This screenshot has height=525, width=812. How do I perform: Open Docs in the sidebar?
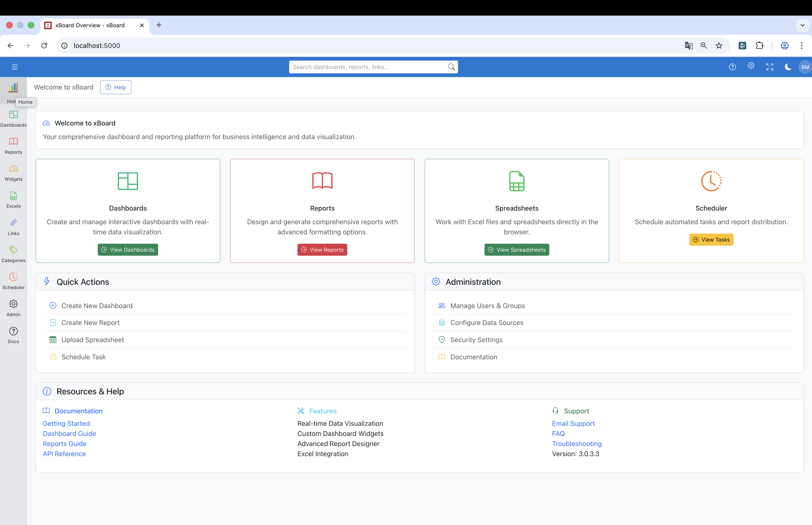(13, 335)
